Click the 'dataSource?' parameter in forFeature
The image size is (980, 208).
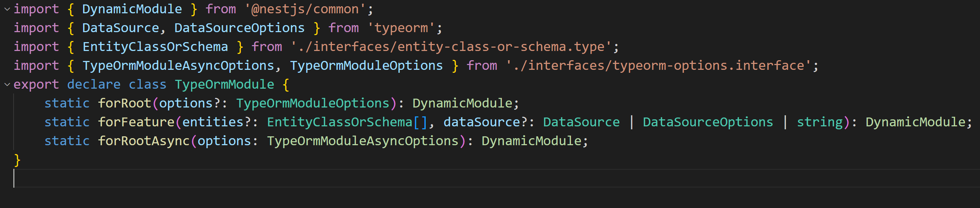[485, 122]
